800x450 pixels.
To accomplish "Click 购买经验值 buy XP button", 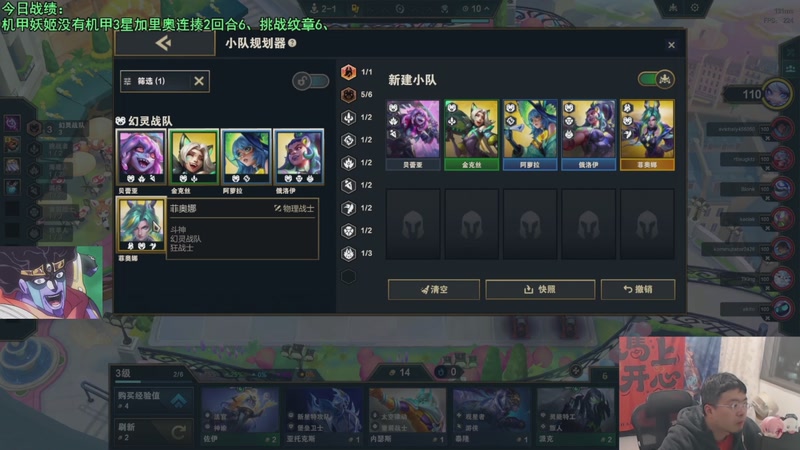I will point(154,400).
